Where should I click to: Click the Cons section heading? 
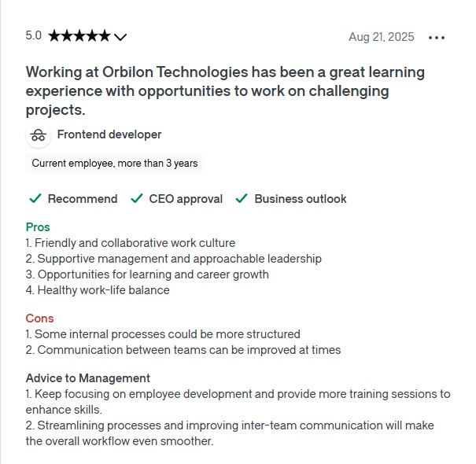(x=39, y=319)
